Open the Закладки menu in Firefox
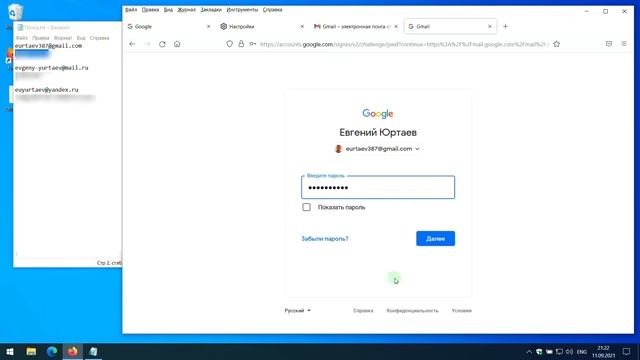Viewport: 640px width, 360px height. [x=211, y=10]
